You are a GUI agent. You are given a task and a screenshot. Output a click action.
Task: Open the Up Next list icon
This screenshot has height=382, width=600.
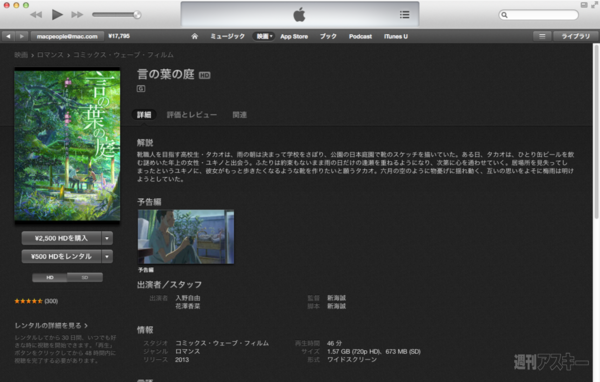pos(404,15)
